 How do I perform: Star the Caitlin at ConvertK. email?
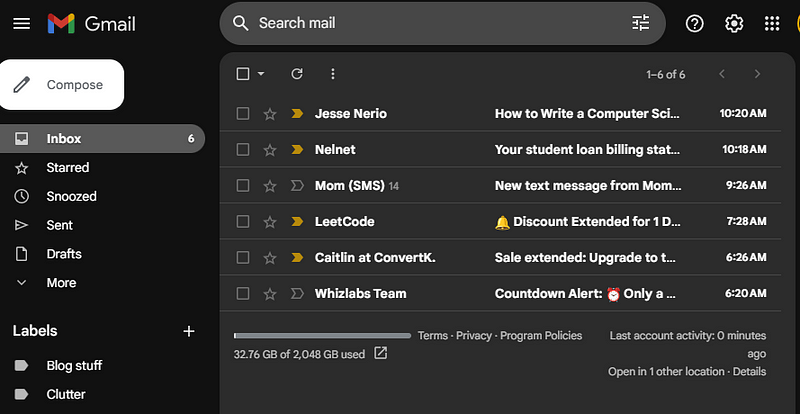coord(270,258)
